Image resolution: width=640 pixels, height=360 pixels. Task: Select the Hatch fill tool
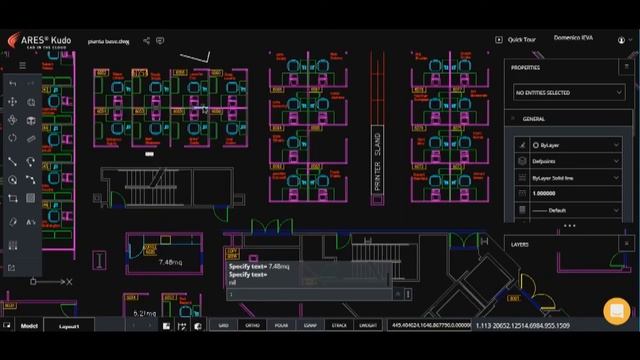coord(31,198)
